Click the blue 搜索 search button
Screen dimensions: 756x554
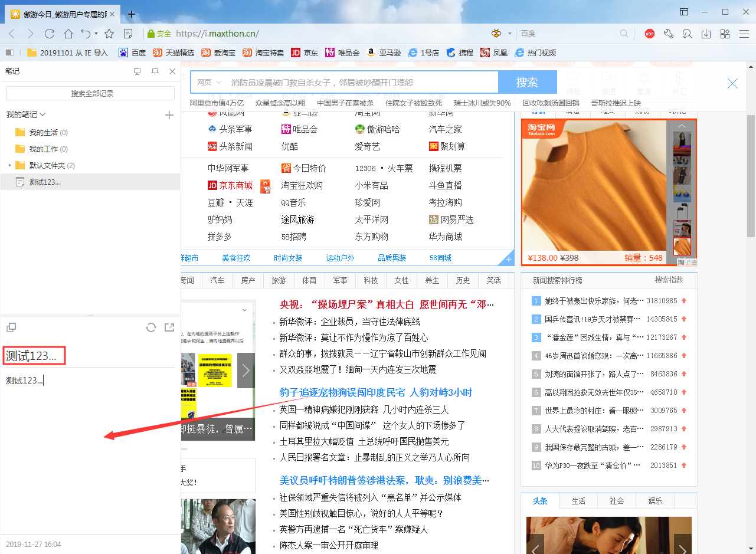[x=527, y=82]
